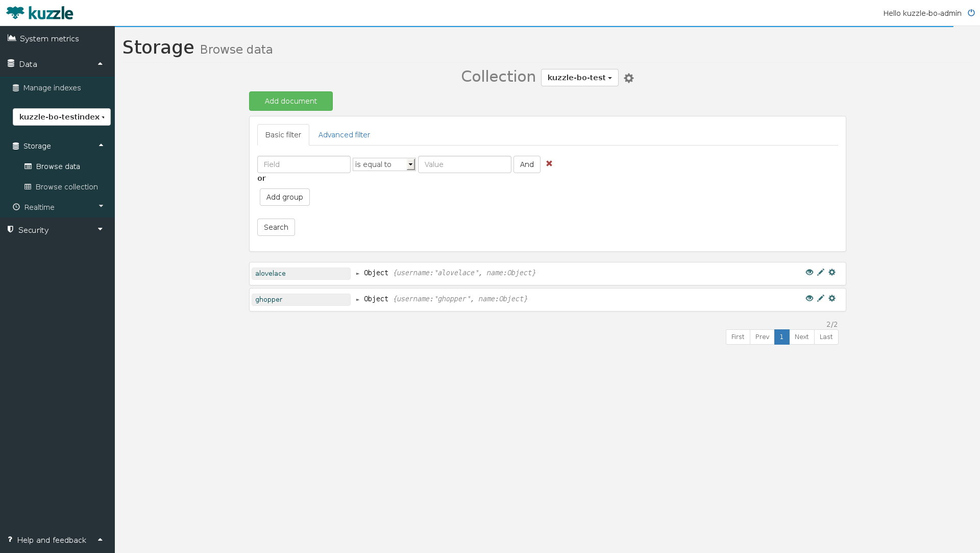Focus the Field input box

[x=304, y=164]
